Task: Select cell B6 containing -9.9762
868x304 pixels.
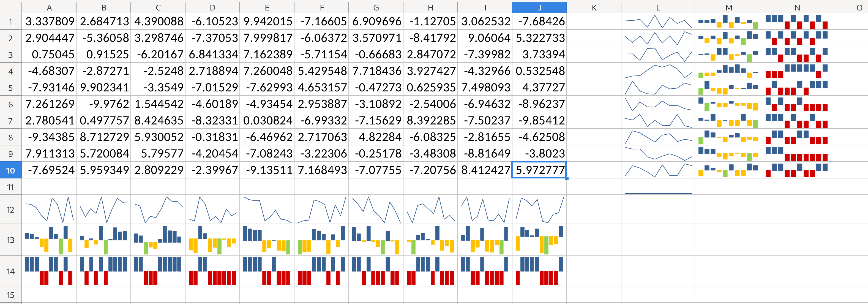Action: click(x=103, y=104)
